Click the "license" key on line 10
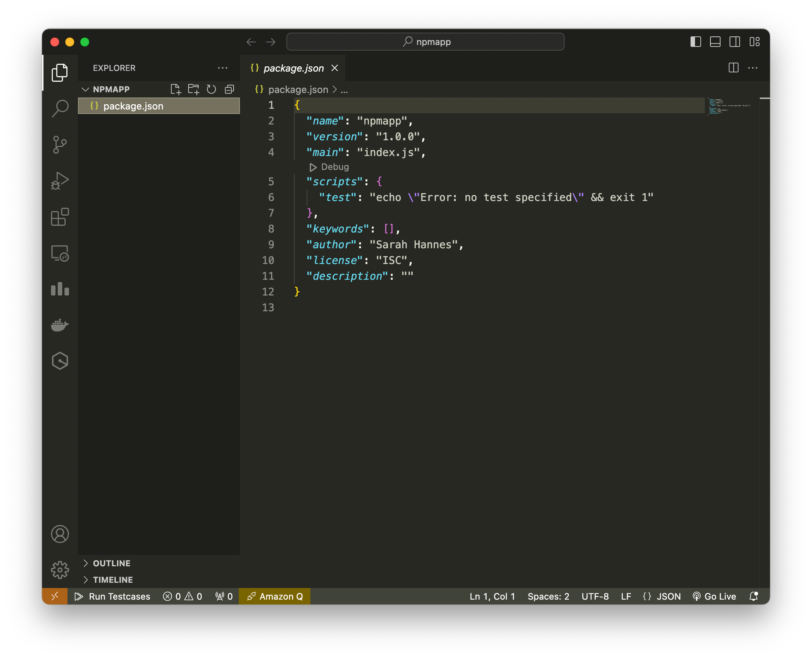Screen dimensions: 812x660 [x=335, y=260]
